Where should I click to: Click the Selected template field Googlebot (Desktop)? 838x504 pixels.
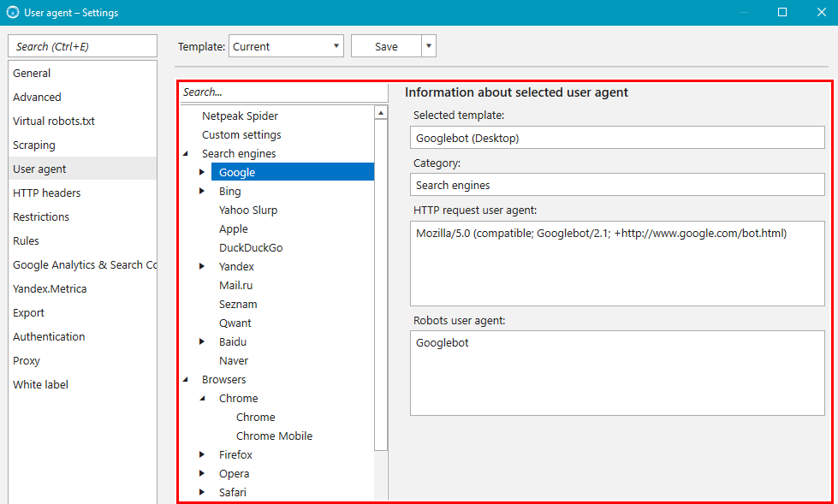(617, 138)
